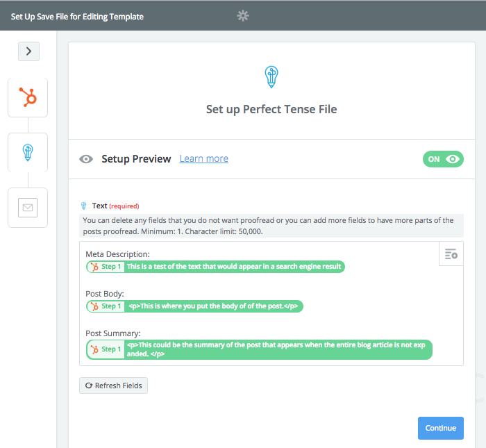486x448 pixels.
Task: Select the Perfect Tense lightbulb step
Action: coord(28,152)
